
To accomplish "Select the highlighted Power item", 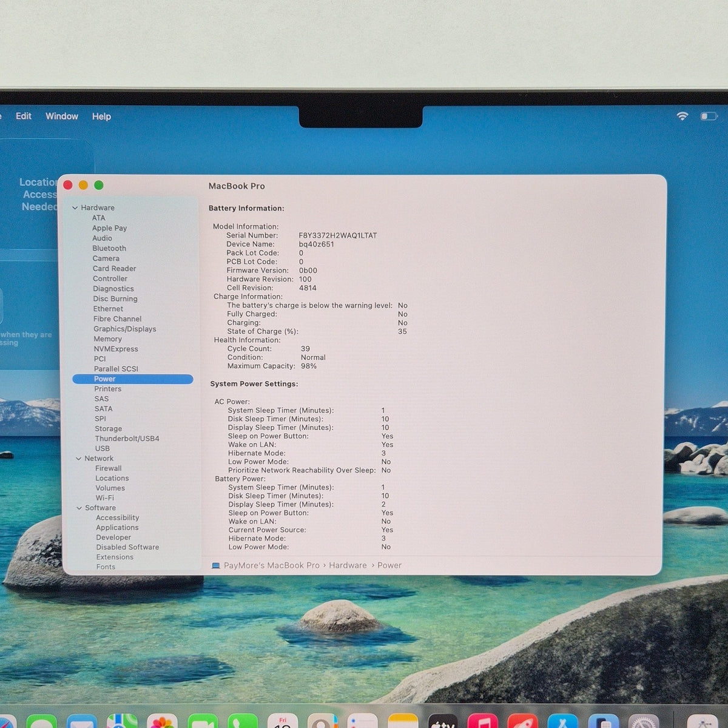I will coord(132,379).
